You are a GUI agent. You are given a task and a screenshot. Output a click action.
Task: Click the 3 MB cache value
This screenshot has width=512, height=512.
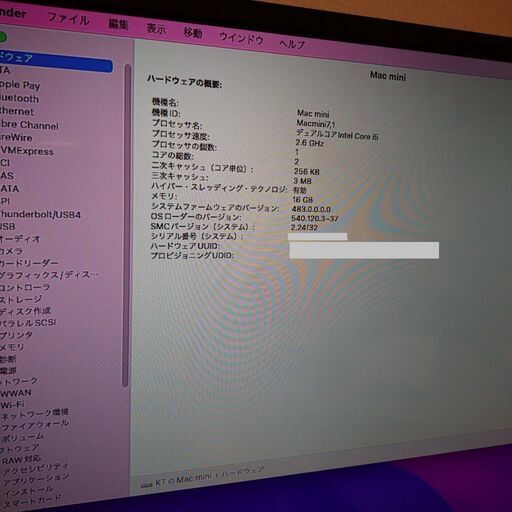[302, 181]
